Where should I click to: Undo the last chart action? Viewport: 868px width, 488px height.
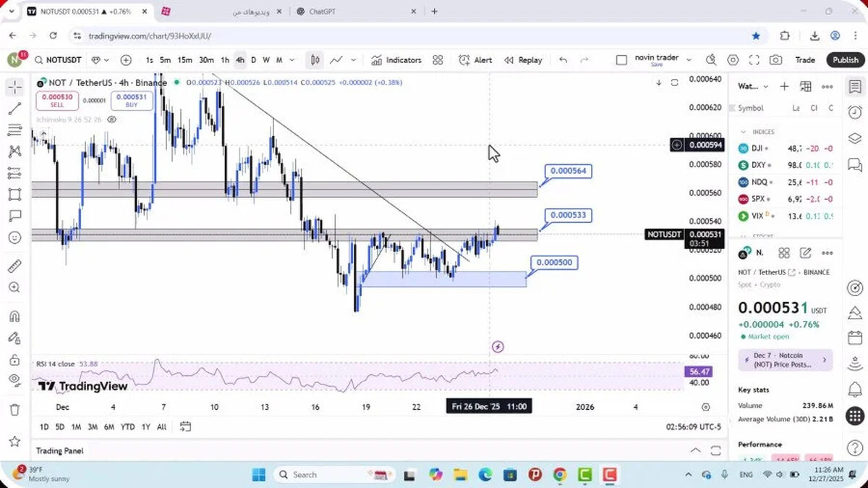pyautogui.click(x=563, y=60)
